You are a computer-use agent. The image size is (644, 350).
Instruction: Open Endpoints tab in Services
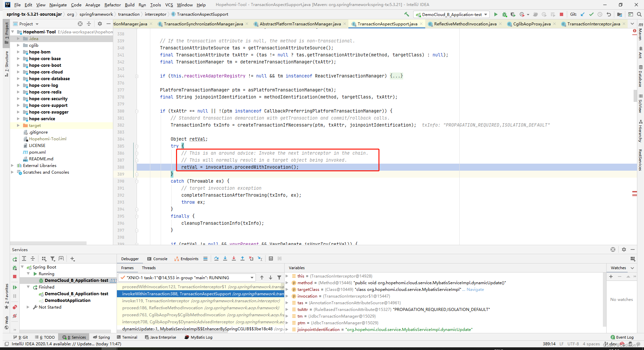186,258
